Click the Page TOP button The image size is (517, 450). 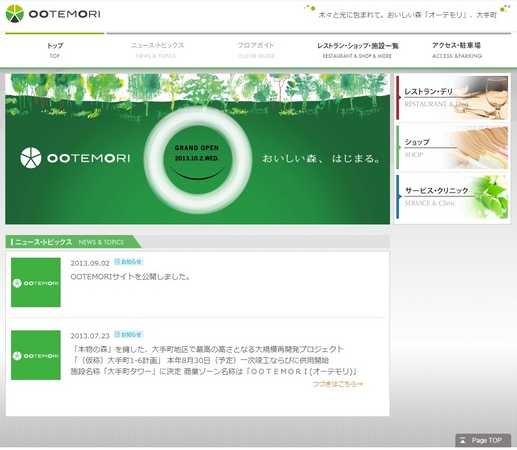[x=483, y=440]
